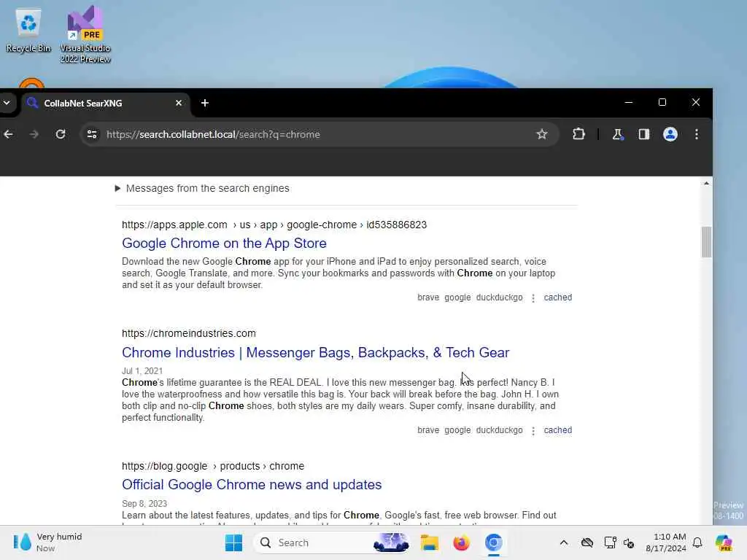Select Visual Studio 2022 Preview desktop shortcut
The width and height of the screenshot is (747, 560).
click(x=85, y=34)
